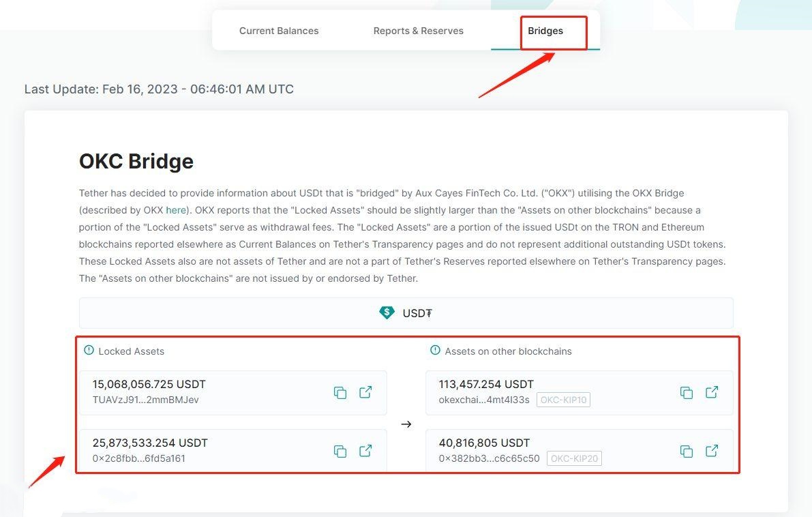Copy the okexchai...4mt4l33s address
This screenshot has width=812, height=517.
click(x=686, y=393)
